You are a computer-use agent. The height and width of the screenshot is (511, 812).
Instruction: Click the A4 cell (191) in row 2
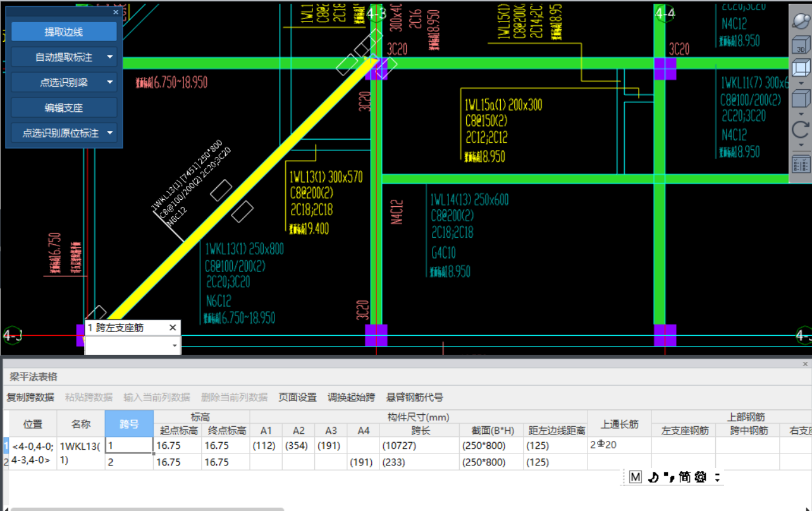tap(363, 462)
